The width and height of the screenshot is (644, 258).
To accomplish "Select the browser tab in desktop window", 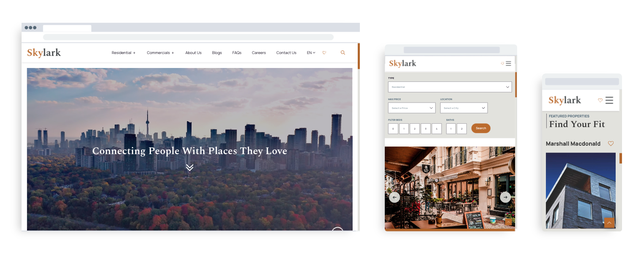I will pos(67,28).
